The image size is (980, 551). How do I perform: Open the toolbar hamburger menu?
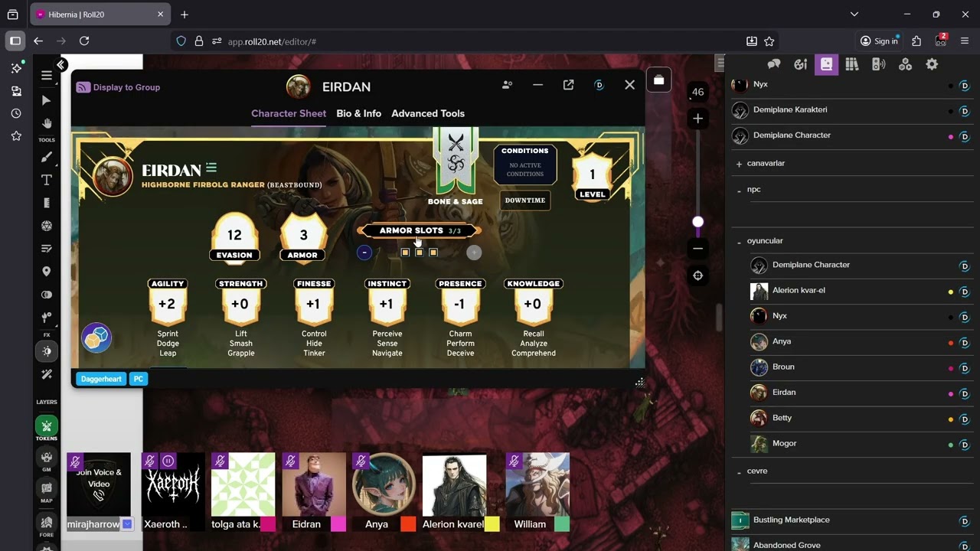click(47, 75)
